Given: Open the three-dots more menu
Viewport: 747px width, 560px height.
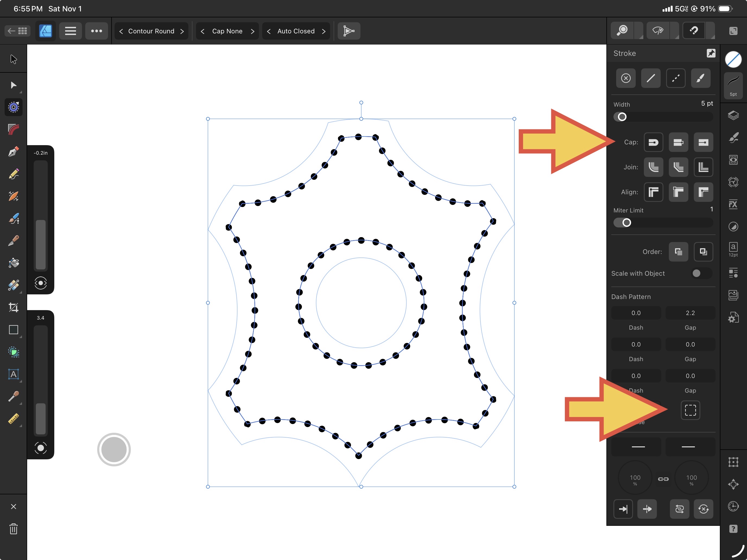Looking at the screenshot, I should 97,31.
